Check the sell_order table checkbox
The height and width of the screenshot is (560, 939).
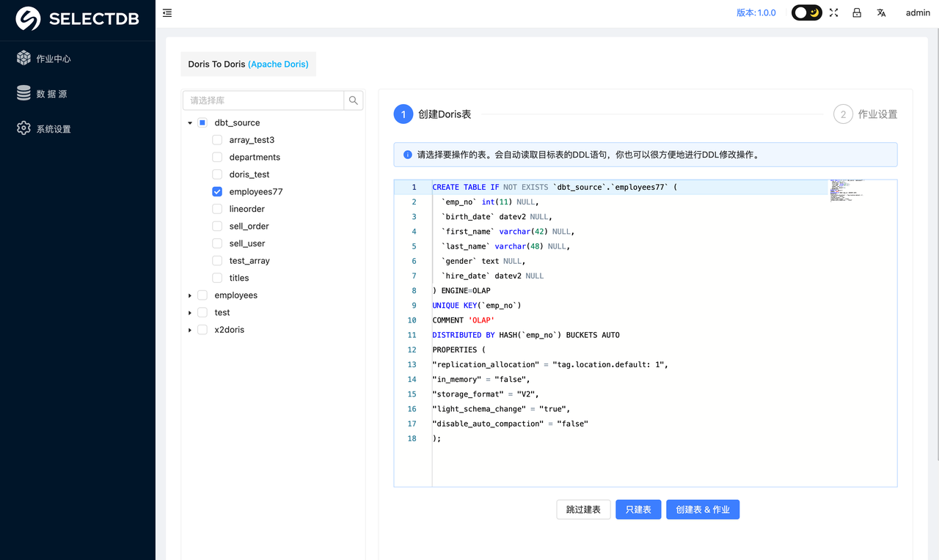click(217, 226)
